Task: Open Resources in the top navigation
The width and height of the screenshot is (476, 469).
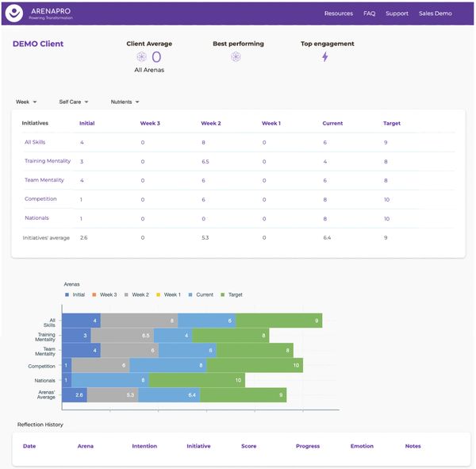Action: 339,13
